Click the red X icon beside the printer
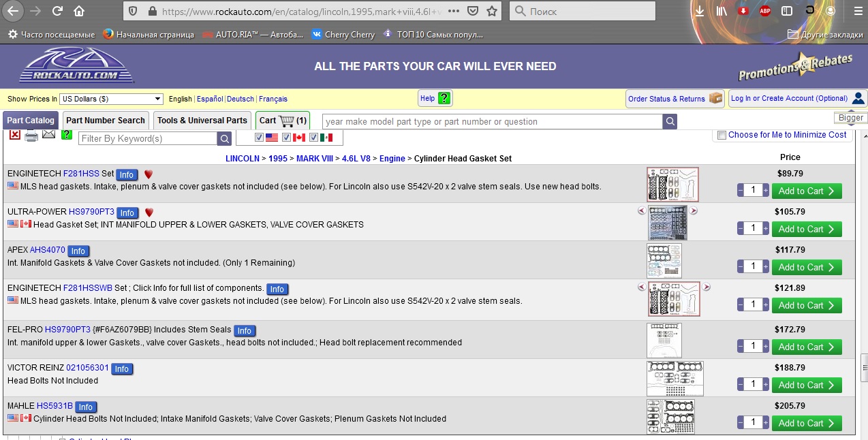 (14, 135)
